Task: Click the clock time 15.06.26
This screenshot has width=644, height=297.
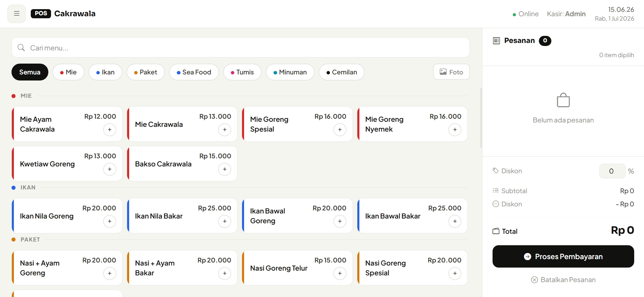Action: click(621, 9)
